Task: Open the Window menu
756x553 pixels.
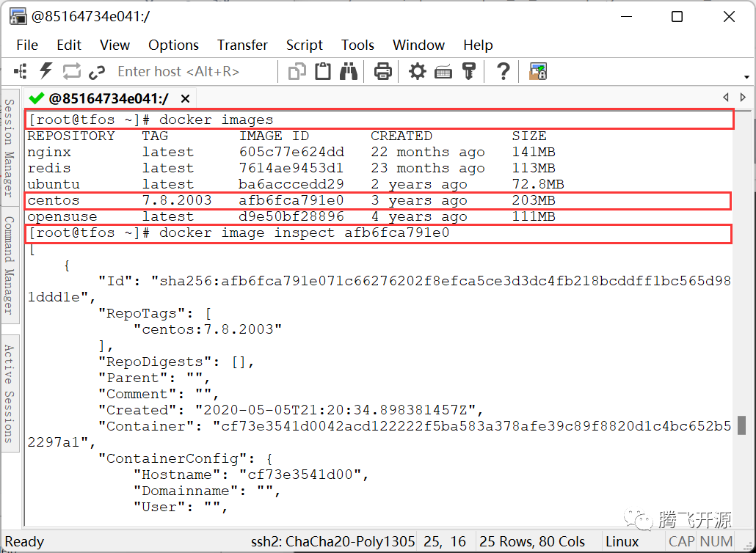Action: [418, 45]
